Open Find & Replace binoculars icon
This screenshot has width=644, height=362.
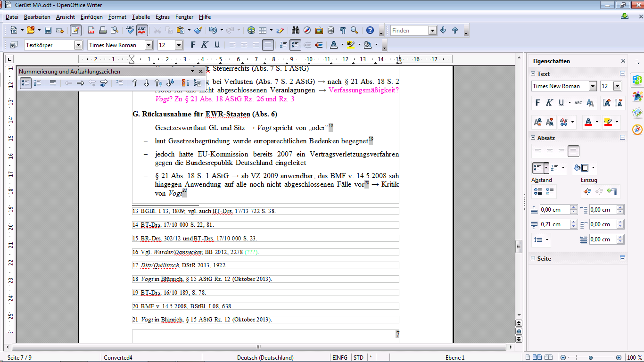pyautogui.click(x=296, y=30)
